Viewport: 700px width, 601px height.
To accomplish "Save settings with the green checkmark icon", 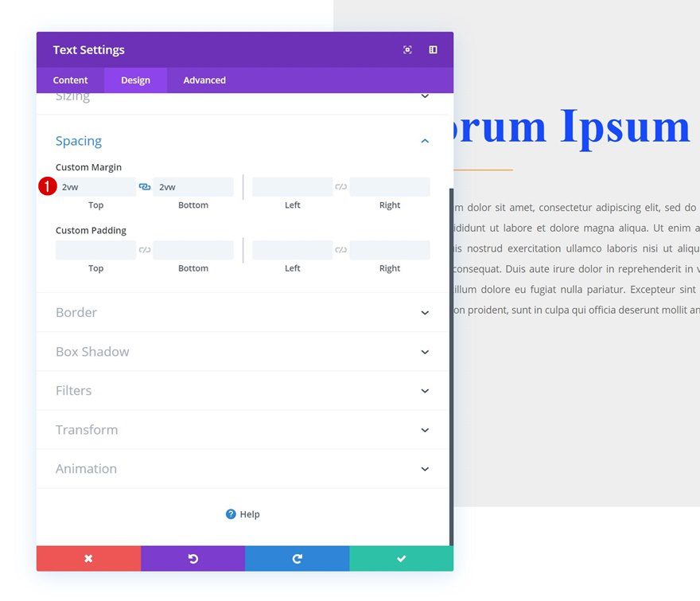I will click(401, 558).
